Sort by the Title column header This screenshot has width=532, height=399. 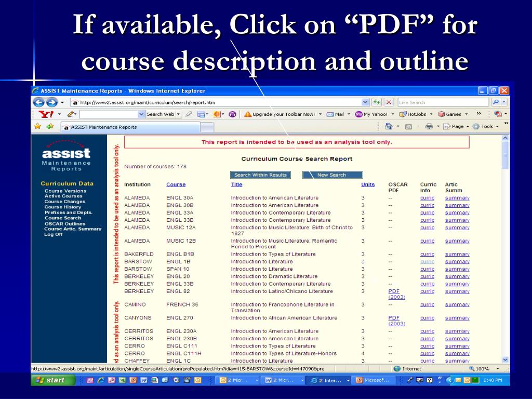[x=236, y=184]
